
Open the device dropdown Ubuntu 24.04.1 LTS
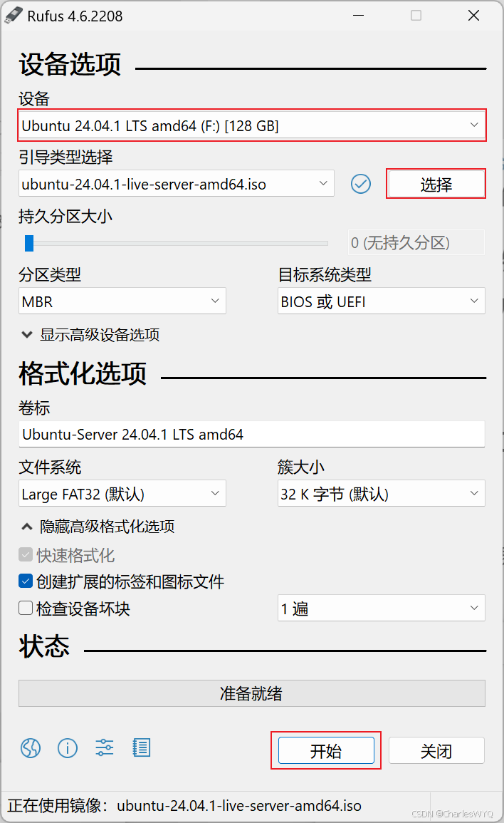(252, 125)
